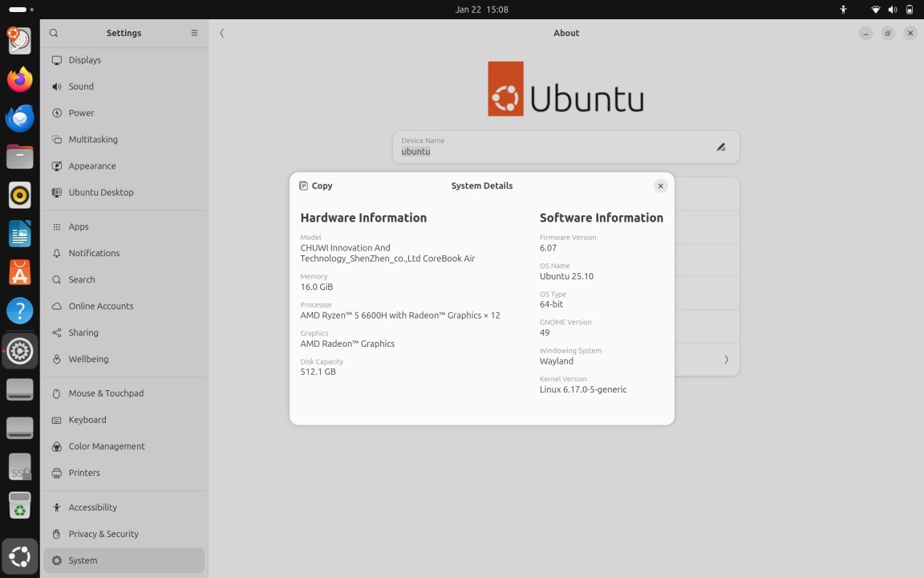
Task: Click the back chevron on the About page
Action: coord(221,33)
